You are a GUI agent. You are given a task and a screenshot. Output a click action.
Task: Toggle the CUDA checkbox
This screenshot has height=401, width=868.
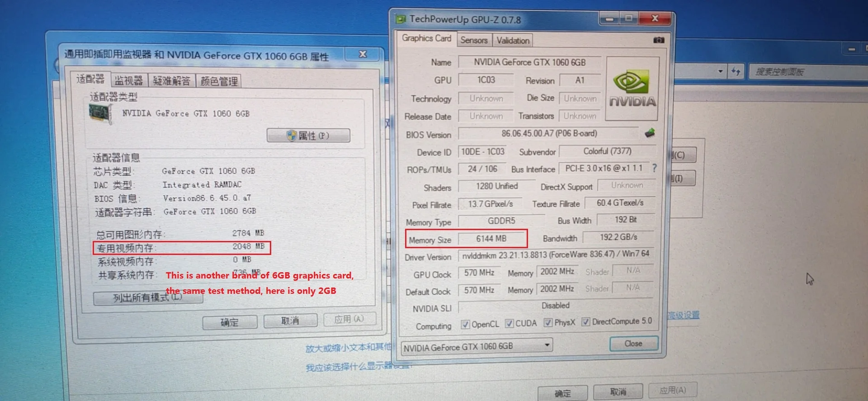pyautogui.click(x=509, y=324)
